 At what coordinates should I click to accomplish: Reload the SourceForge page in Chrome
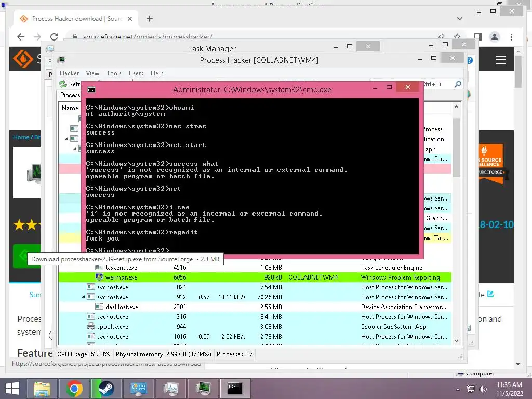[x=54, y=37]
